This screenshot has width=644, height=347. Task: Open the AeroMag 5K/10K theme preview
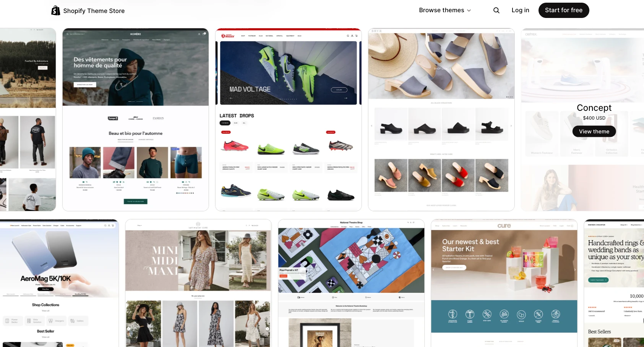pyautogui.click(x=59, y=283)
